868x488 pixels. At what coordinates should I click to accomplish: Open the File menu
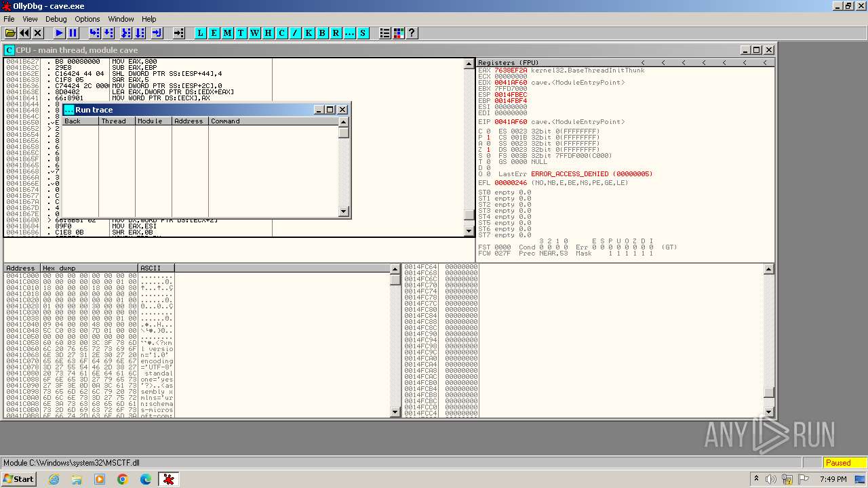pos(9,19)
